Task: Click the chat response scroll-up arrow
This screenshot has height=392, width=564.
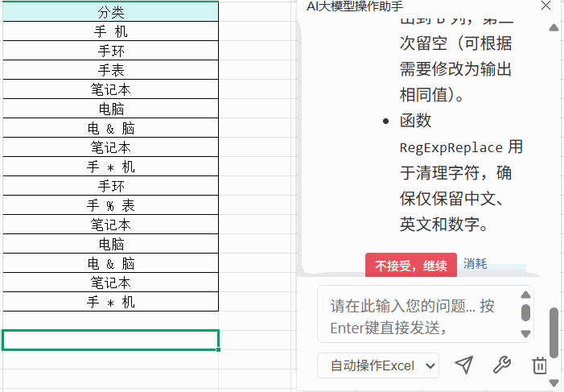Action: 554,27
